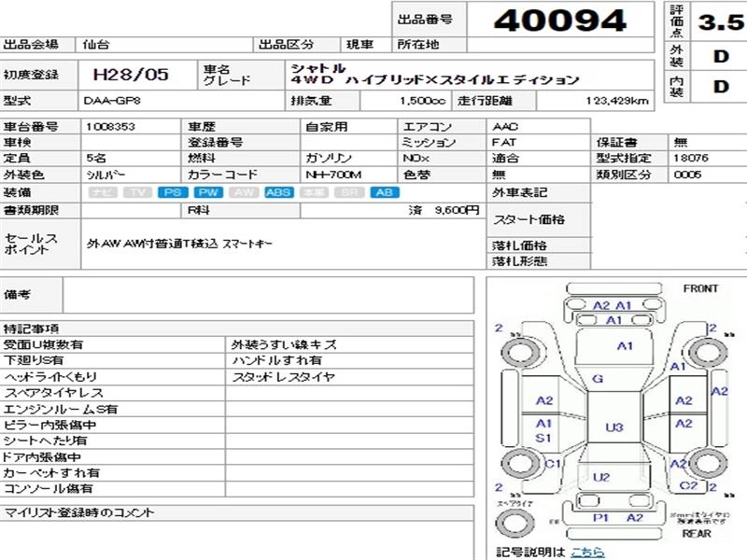Click the blue ABS equipment badge

(278, 192)
